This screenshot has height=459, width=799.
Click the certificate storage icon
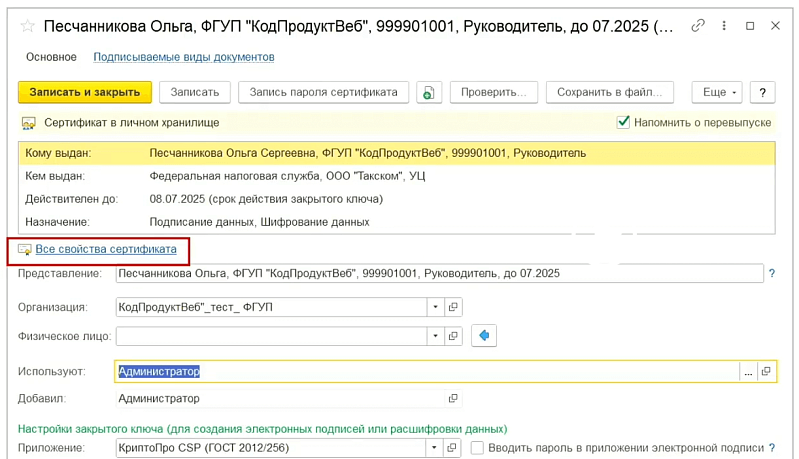(x=29, y=123)
